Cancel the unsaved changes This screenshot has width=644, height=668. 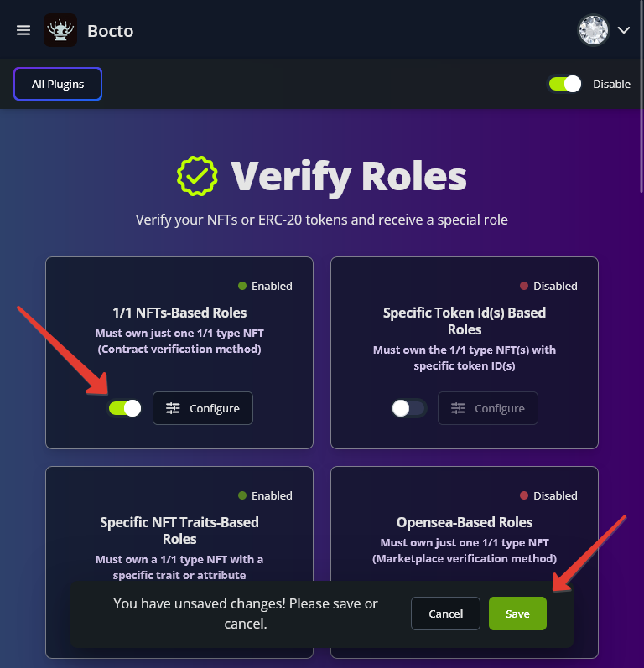click(x=445, y=614)
